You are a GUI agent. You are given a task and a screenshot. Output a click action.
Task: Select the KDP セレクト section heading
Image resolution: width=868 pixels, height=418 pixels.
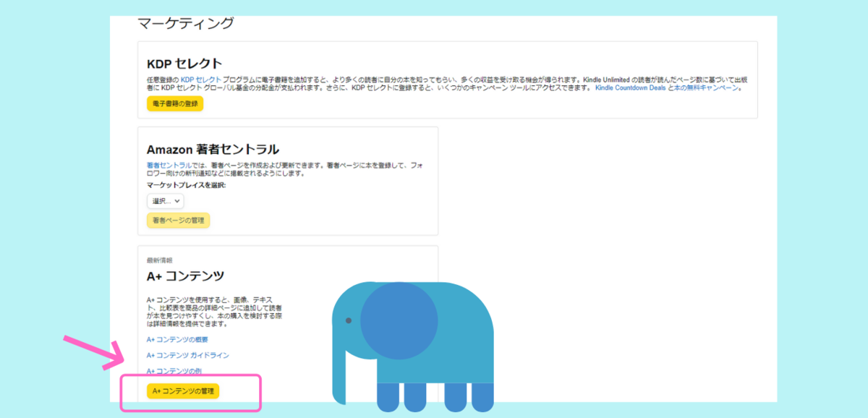coord(184,63)
